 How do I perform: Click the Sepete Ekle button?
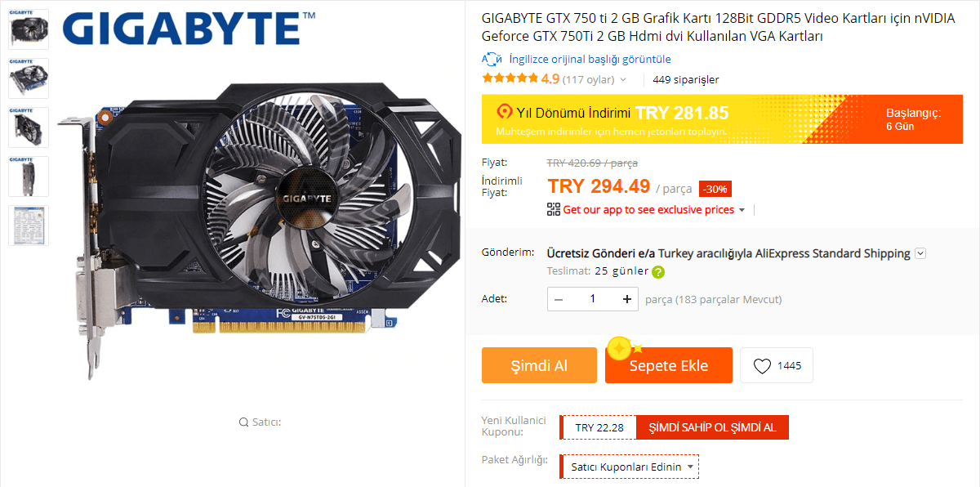pos(669,365)
